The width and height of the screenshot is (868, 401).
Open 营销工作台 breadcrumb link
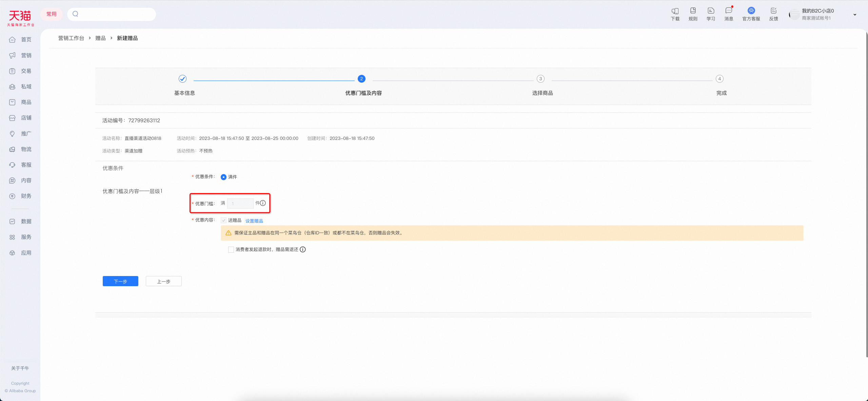(x=71, y=38)
